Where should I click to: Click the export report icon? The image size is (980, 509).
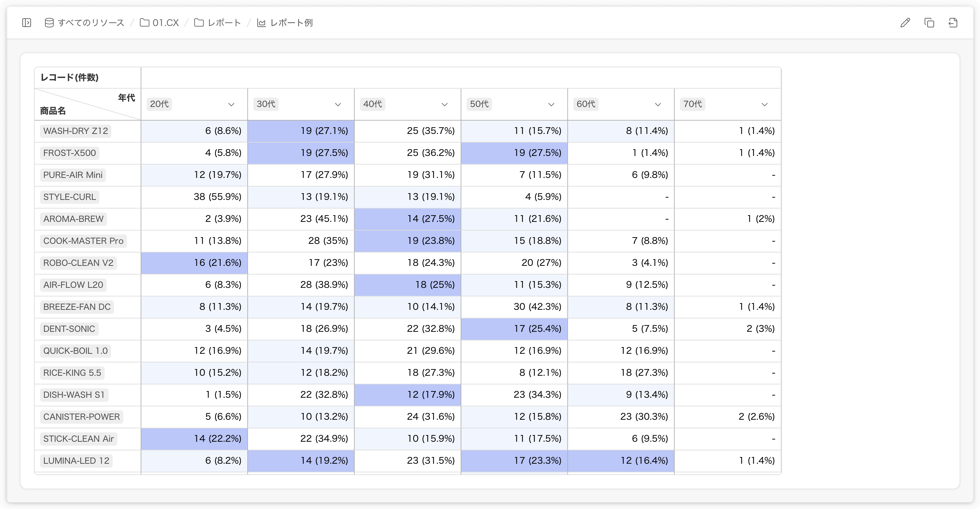[953, 23]
